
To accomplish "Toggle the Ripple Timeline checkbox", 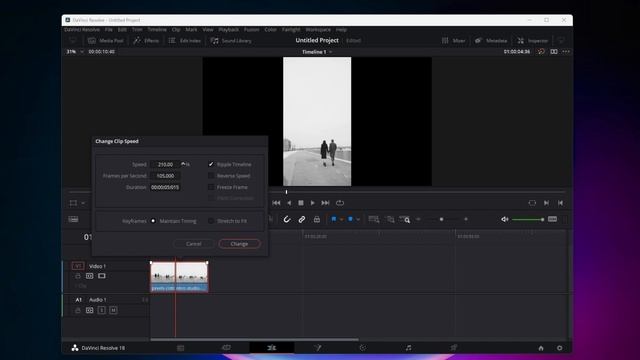I will [x=211, y=164].
